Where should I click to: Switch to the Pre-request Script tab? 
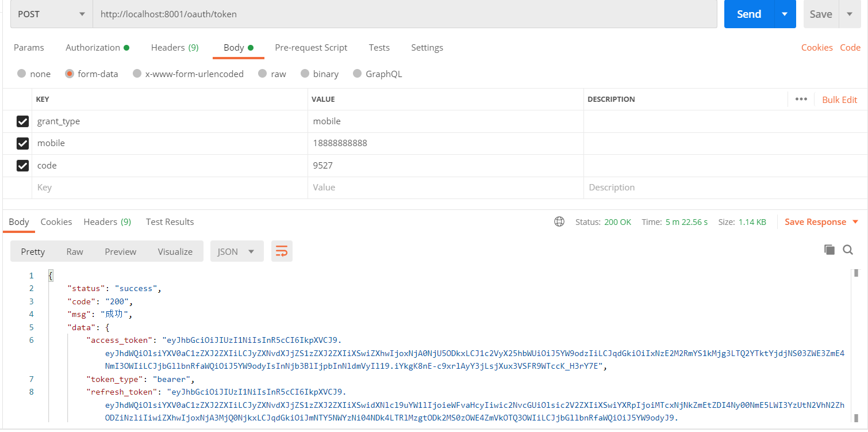click(x=311, y=47)
